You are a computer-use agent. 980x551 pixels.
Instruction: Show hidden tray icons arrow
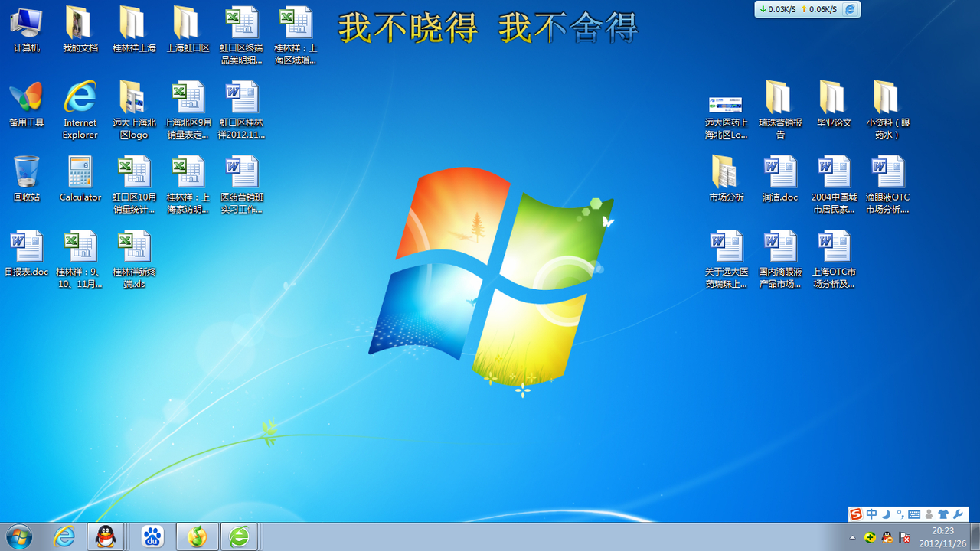(x=853, y=537)
